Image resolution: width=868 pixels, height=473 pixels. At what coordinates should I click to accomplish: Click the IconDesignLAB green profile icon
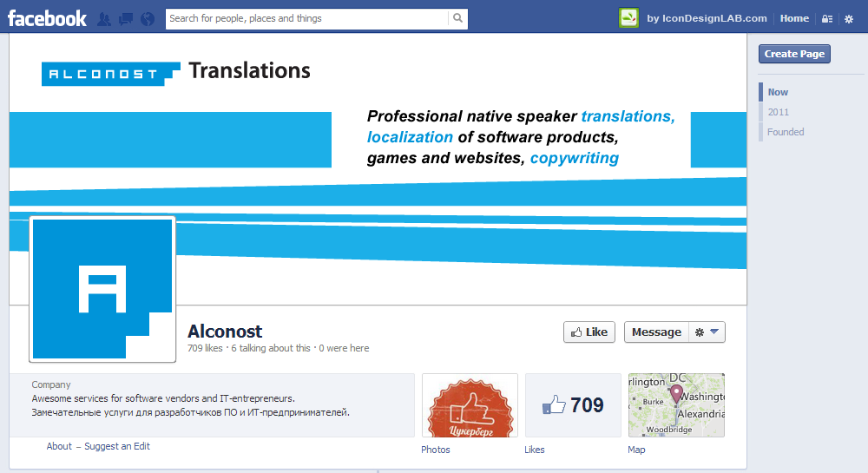[x=628, y=18]
